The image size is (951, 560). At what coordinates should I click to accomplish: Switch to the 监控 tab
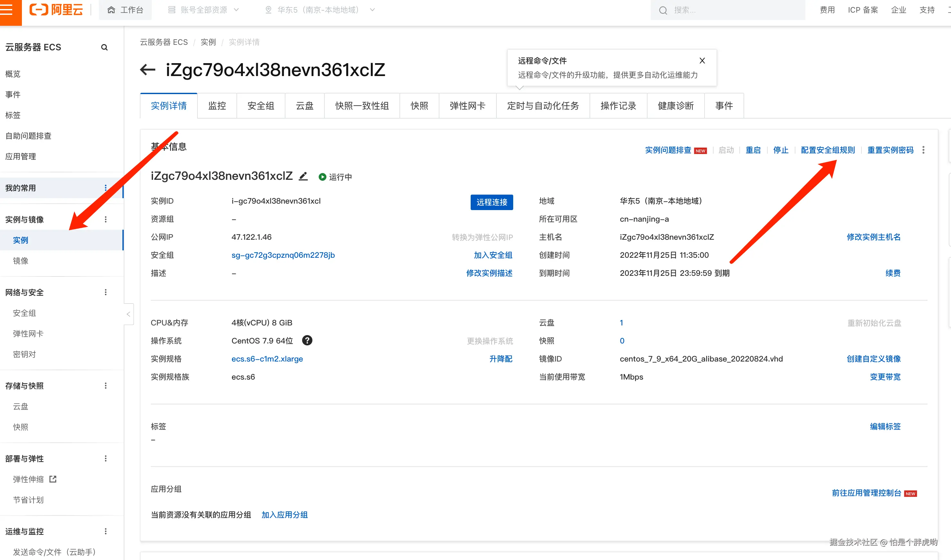(x=217, y=106)
